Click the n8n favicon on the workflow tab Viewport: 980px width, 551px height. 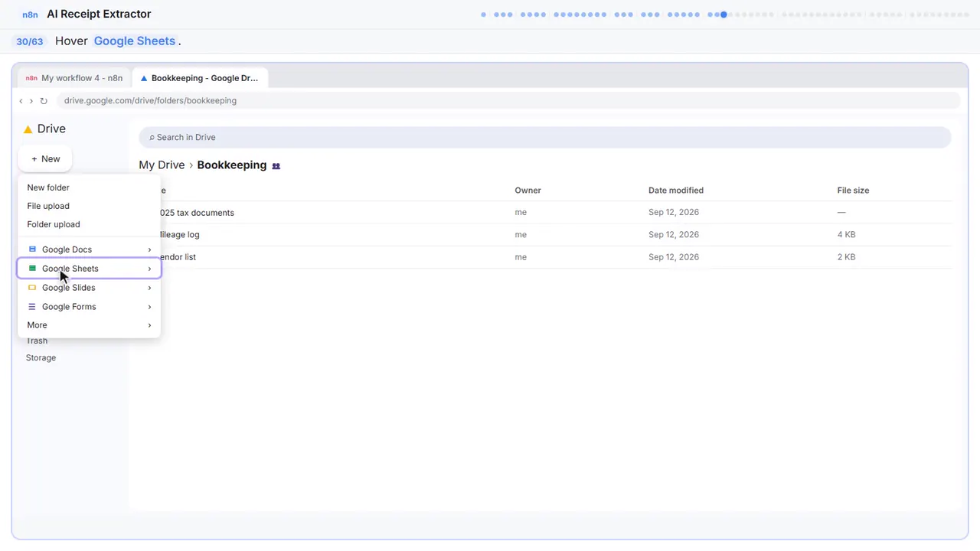point(31,78)
